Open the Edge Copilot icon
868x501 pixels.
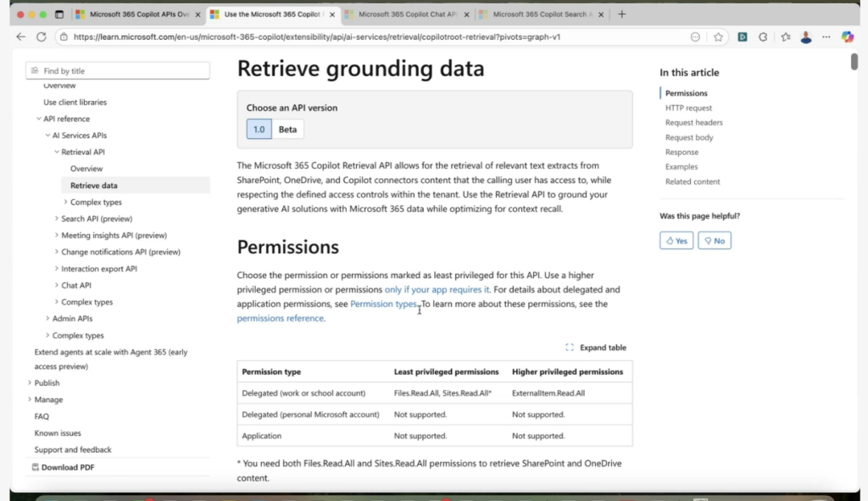tap(847, 37)
